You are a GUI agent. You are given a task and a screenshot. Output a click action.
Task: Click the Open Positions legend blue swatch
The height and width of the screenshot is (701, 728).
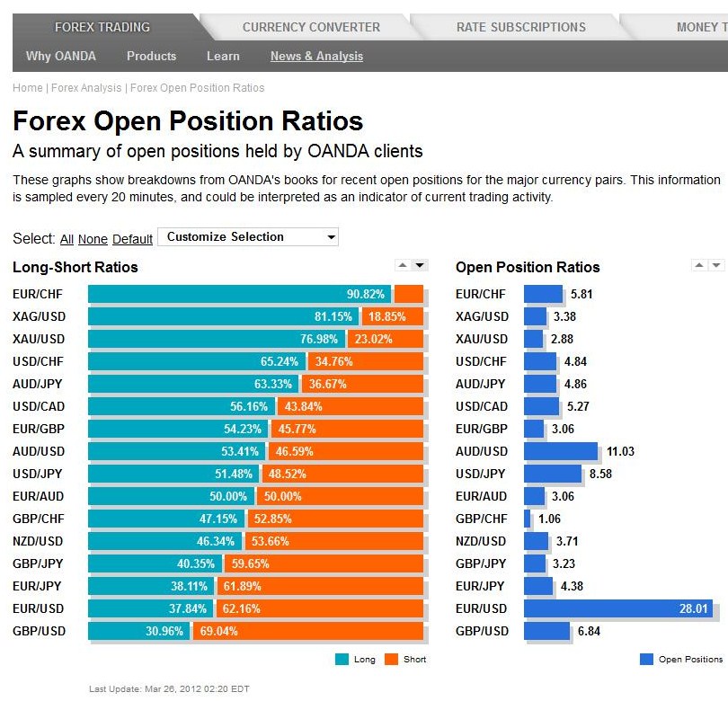[x=646, y=660]
